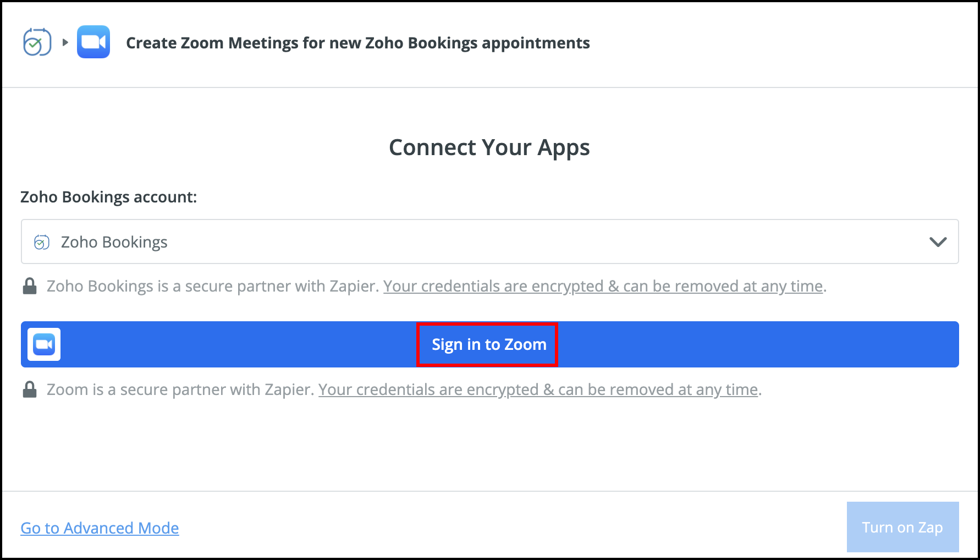This screenshot has width=980, height=560.
Task: Expand the account dropdown using the chevron arrow
Action: coord(938,242)
